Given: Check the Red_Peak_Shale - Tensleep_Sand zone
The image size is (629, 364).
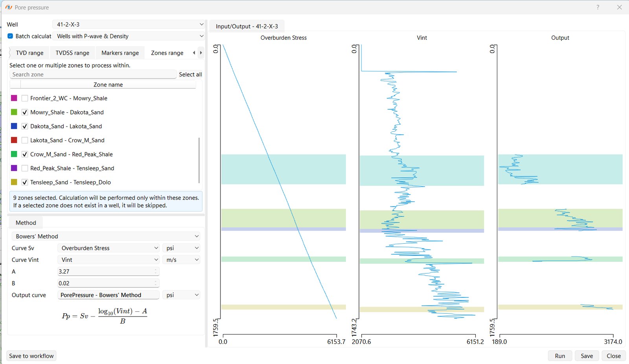Looking at the screenshot, I should click(25, 168).
